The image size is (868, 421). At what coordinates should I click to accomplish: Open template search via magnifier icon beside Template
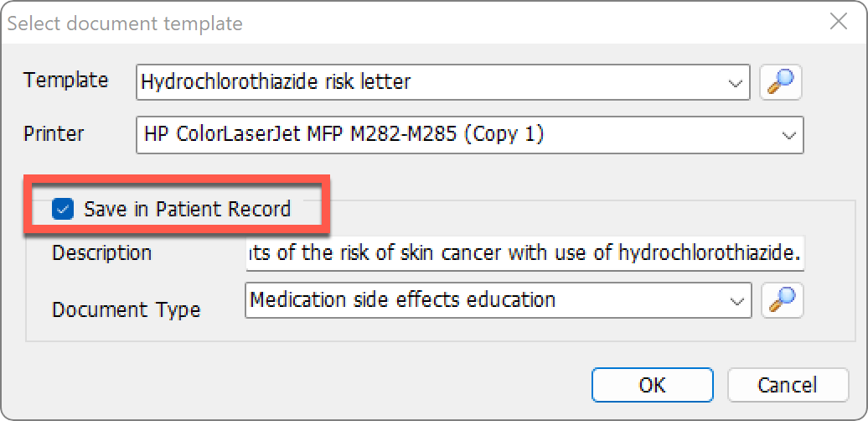[781, 82]
